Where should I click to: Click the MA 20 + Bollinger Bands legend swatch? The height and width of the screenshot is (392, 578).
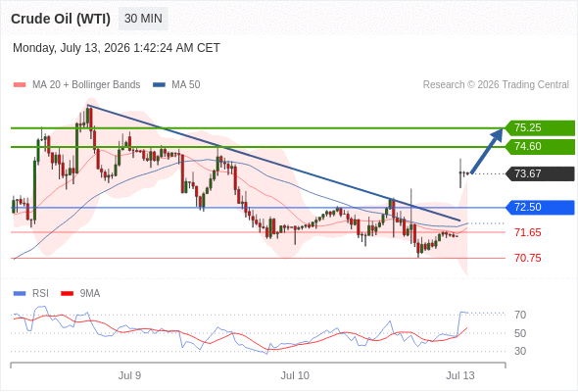20,85
